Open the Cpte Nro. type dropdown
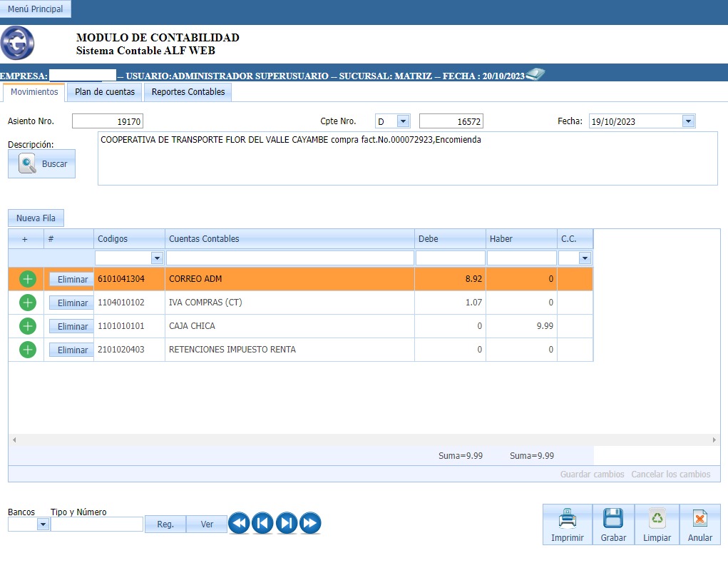Image resolution: width=728 pixels, height=573 pixels. pyautogui.click(x=403, y=121)
